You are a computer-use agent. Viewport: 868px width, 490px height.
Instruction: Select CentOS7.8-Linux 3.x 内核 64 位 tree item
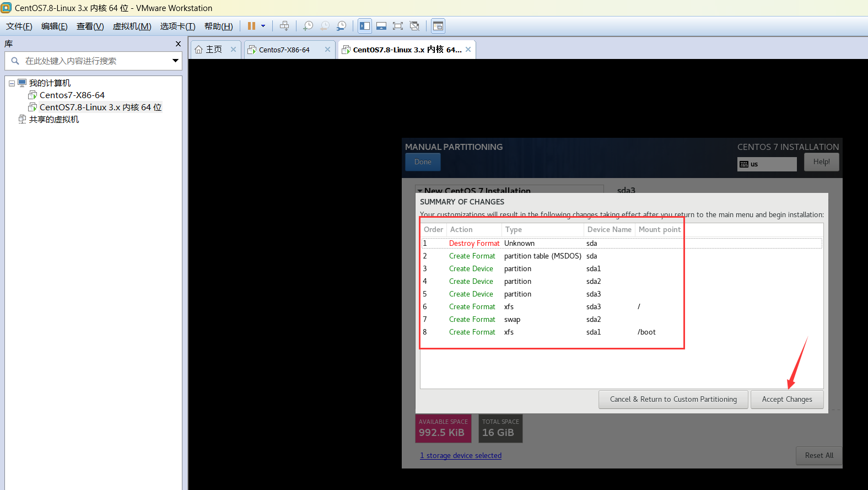[x=100, y=107]
